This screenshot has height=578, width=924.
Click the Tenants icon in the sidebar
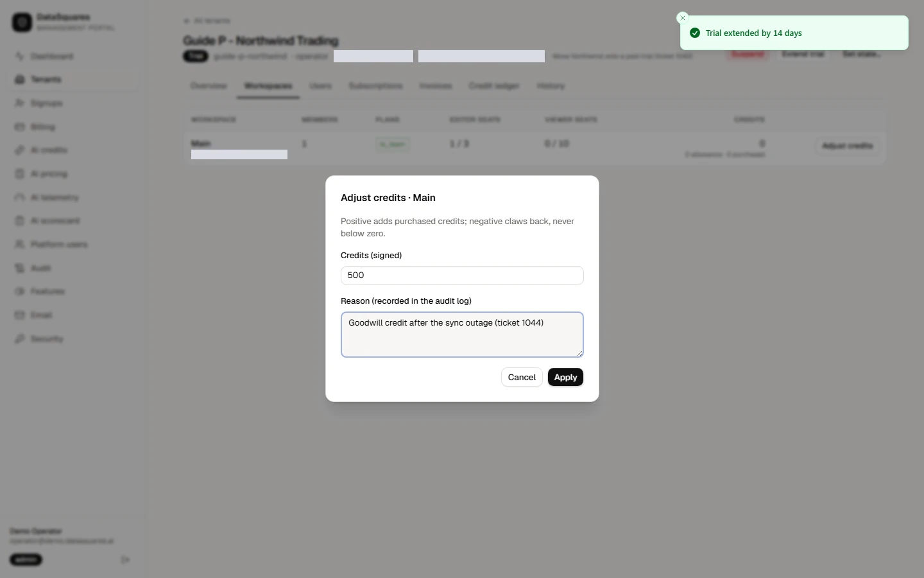point(20,80)
